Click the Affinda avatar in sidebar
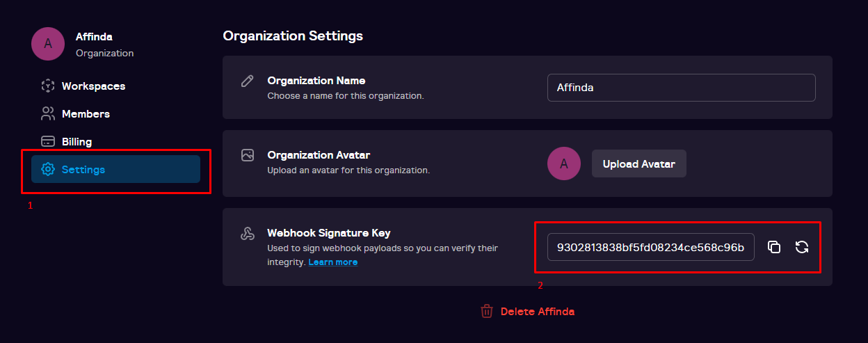This screenshot has height=343, width=868. click(x=48, y=44)
